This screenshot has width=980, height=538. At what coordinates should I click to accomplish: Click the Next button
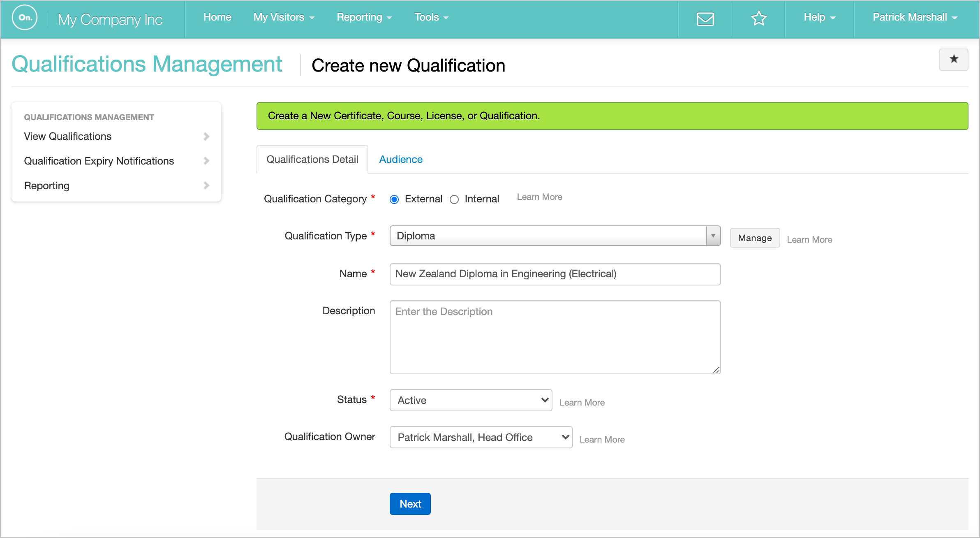pos(410,503)
